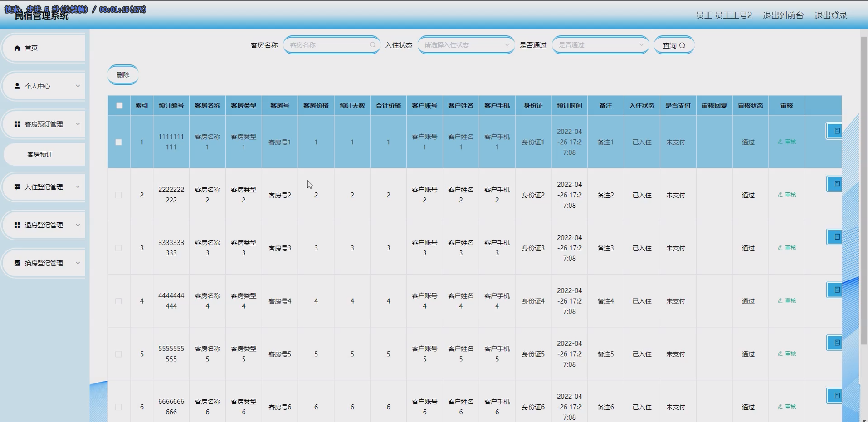The width and height of the screenshot is (868, 422).
Task: Click the vertical page scrollbar
Action: pos(864,191)
